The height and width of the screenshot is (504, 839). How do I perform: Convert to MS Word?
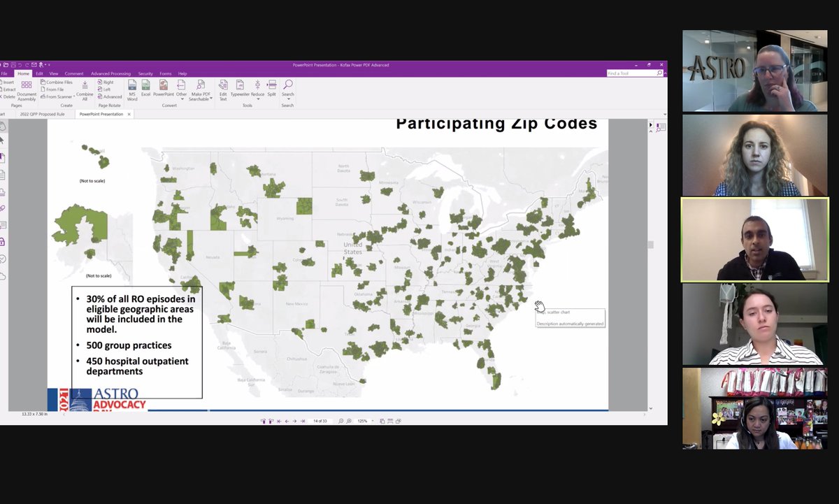(132, 90)
